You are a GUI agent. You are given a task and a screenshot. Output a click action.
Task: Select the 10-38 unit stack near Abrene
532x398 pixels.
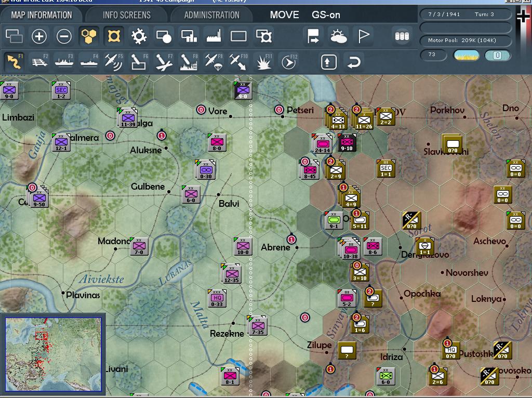351,250
